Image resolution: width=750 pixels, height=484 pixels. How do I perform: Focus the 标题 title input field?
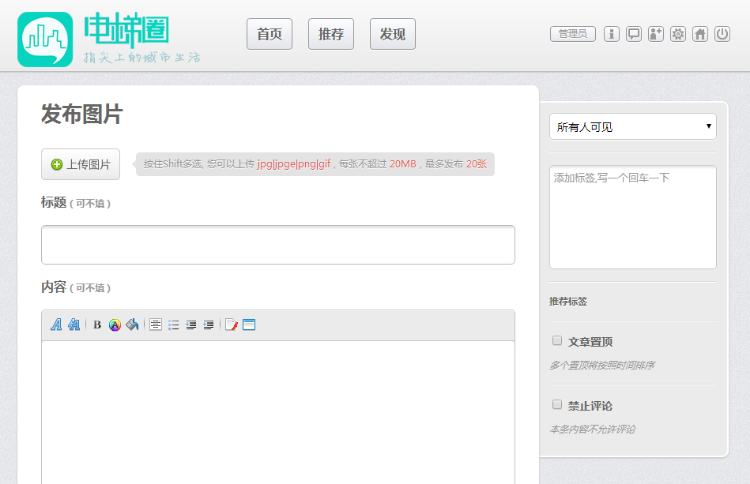click(x=278, y=245)
